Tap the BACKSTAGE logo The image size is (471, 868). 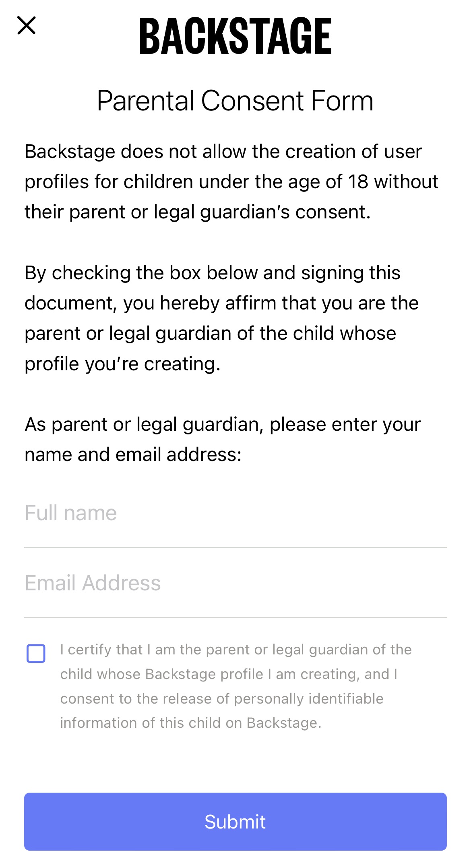point(235,36)
